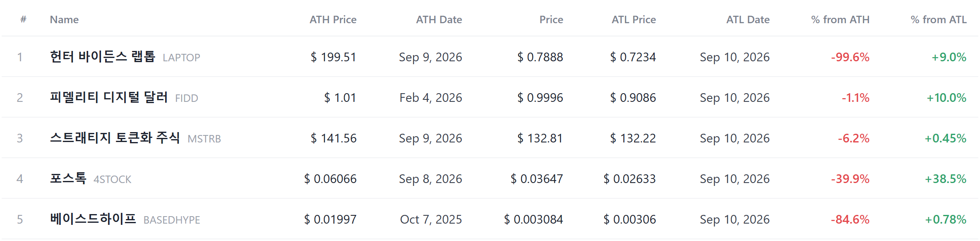Sort by % from ATH header
This screenshot has height=241, width=980.
pyautogui.click(x=840, y=19)
